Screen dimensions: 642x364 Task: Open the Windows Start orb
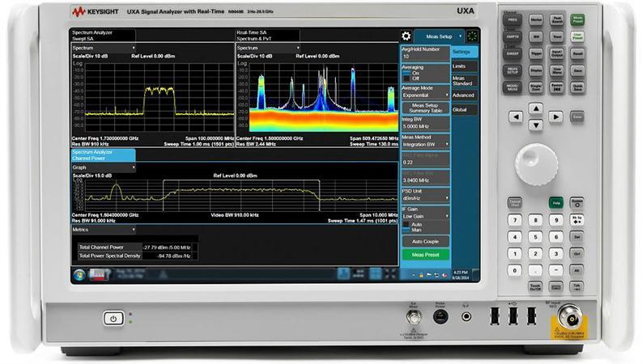79,275
